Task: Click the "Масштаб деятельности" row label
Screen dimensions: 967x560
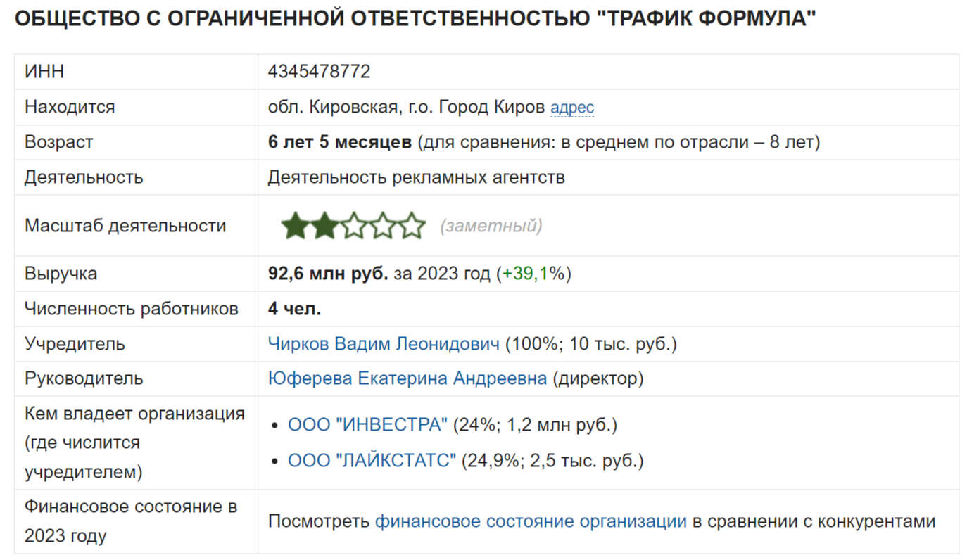Action: tap(125, 226)
